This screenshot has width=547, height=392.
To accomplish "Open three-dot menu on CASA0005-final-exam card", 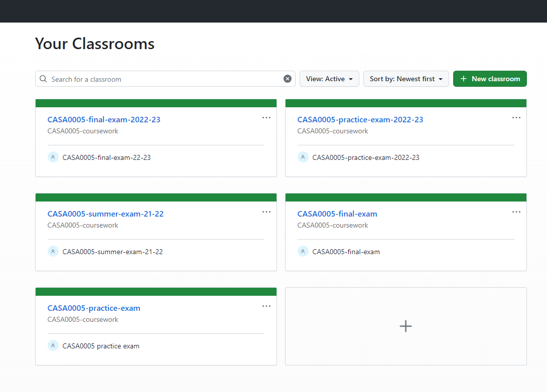I will pos(516,212).
